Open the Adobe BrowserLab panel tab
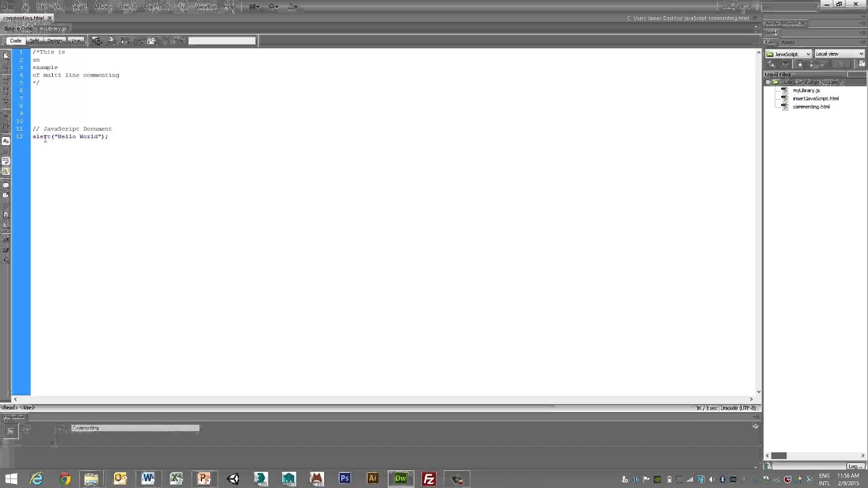The width and height of the screenshot is (868, 488). tap(785, 24)
